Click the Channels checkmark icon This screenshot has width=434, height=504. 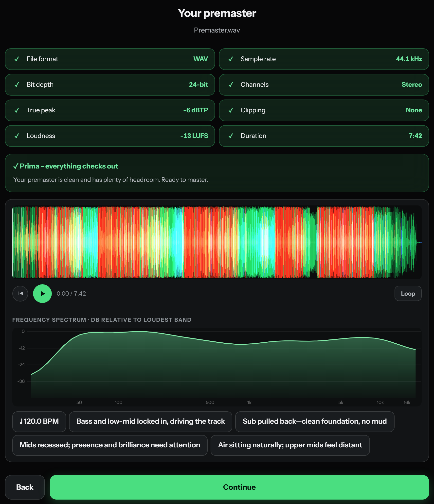[231, 85]
